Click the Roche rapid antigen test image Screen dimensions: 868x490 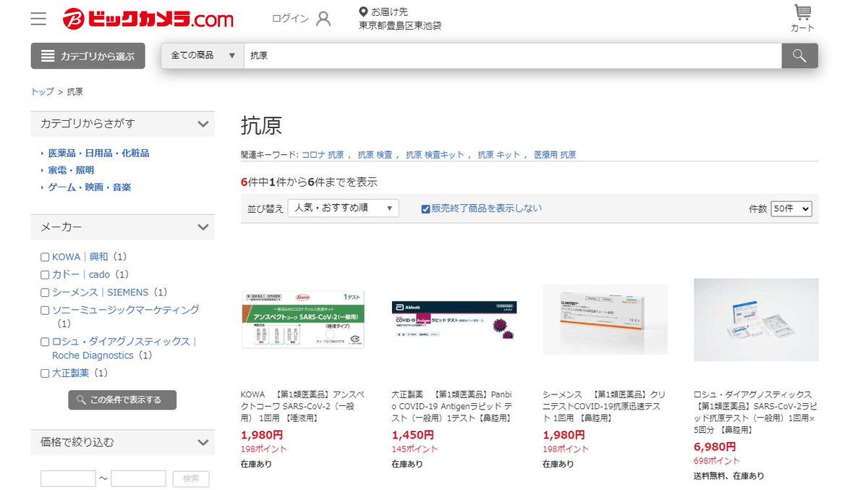tap(756, 319)
